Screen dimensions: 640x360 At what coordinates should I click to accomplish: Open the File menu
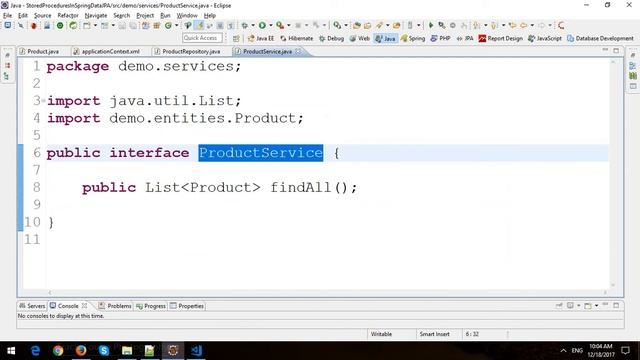point(7,16)
